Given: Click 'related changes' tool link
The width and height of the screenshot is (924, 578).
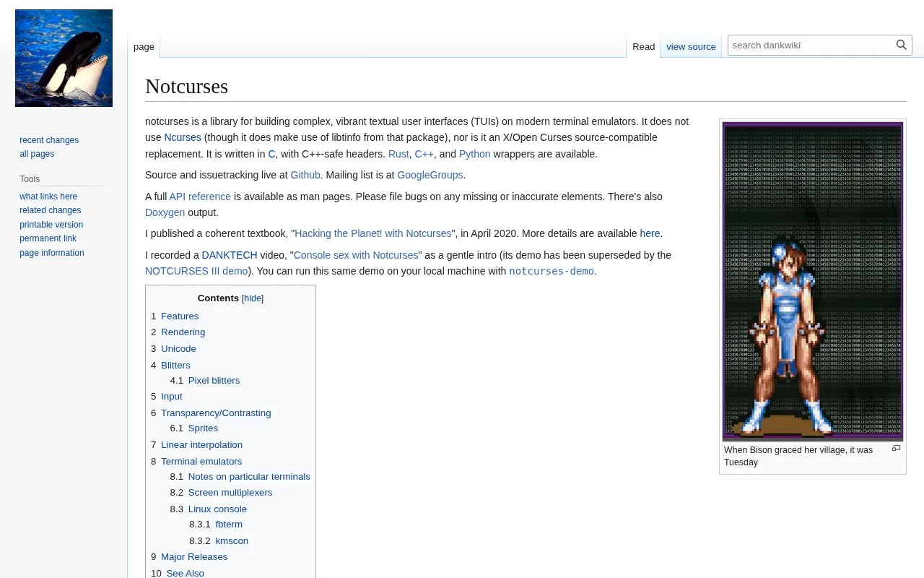Looking at the screenshot, I should [51, 210].
